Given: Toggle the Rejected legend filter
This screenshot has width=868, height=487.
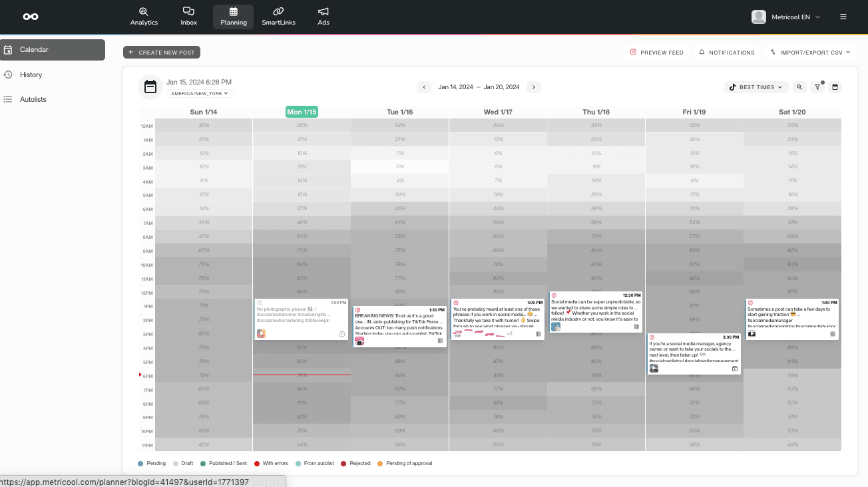Looking at the screenshot, I should (355, 463).
